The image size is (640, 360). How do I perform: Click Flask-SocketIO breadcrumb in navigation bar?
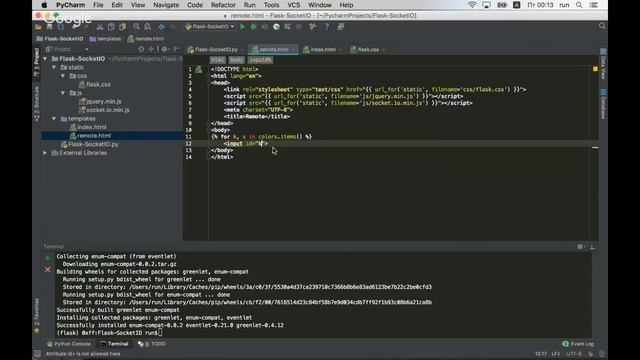60,39
